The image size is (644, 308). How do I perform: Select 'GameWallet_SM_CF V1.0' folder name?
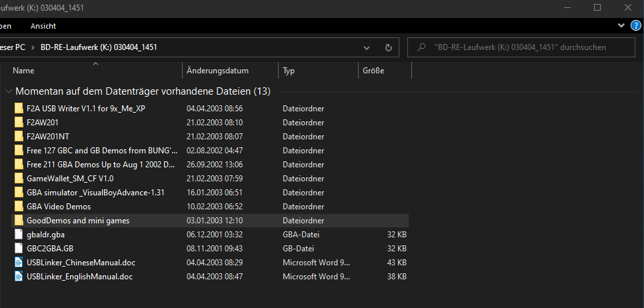(x=70, y=179)
